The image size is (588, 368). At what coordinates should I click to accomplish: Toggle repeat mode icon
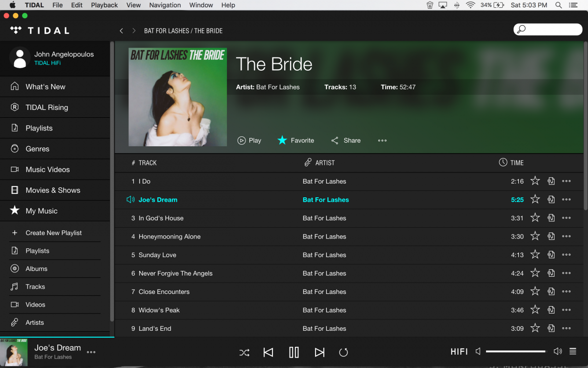(x=343, y=352)
